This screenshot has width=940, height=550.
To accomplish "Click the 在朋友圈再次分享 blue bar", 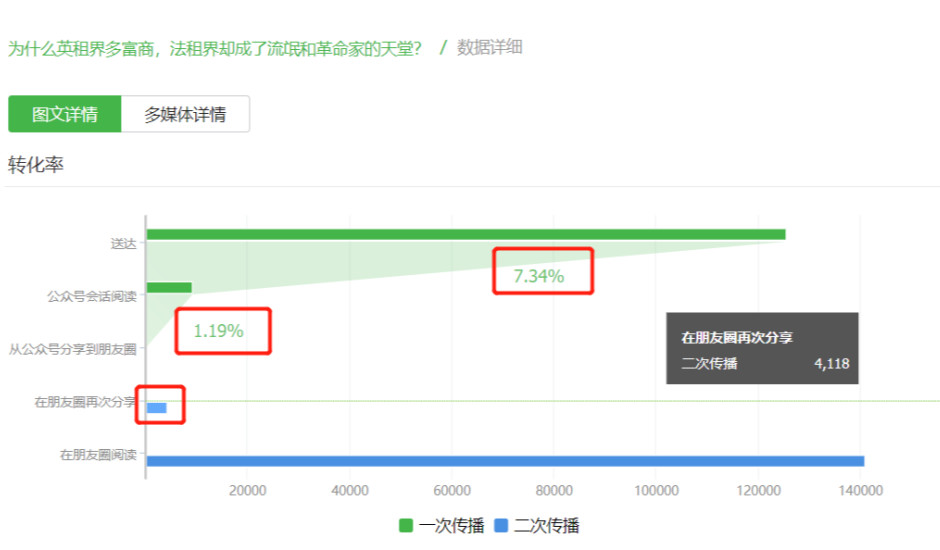I will pyautogui.click(x=156, y=408).
